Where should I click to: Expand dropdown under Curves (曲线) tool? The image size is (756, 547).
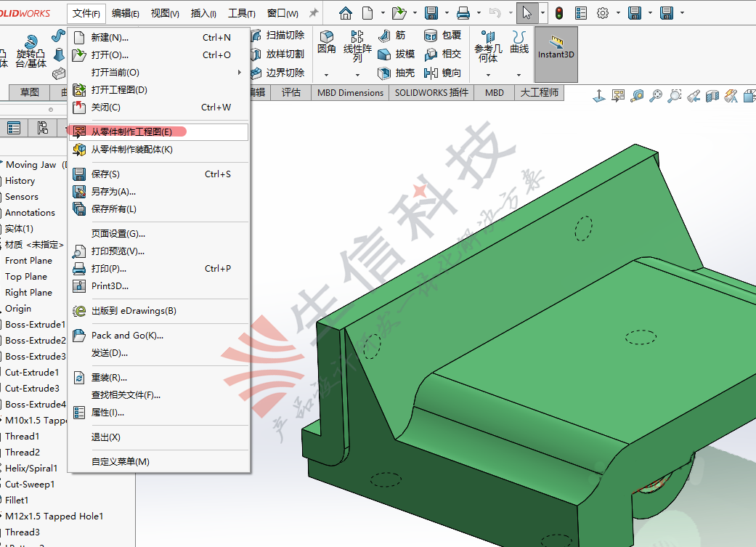[x=519, y=75]
